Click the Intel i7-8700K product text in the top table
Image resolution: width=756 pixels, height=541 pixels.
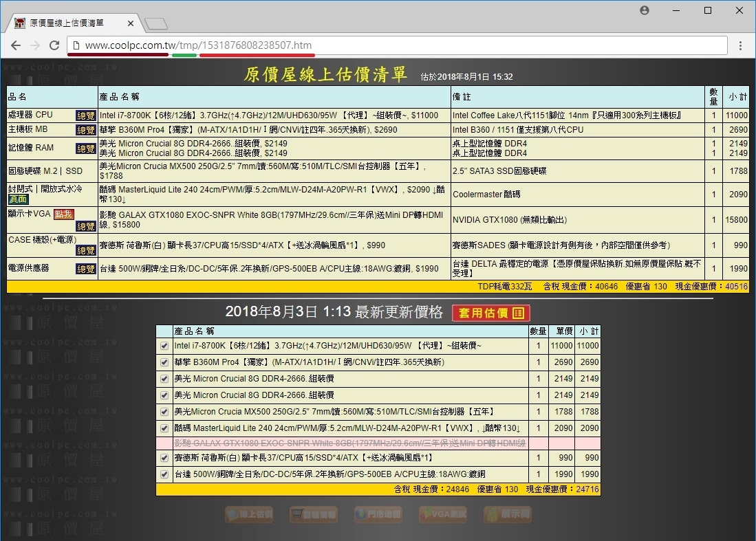click(x=268, y=115)
